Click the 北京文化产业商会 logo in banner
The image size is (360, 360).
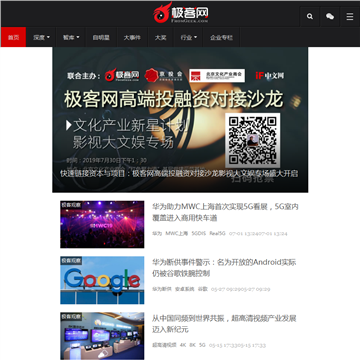click(x=217, y=76)
